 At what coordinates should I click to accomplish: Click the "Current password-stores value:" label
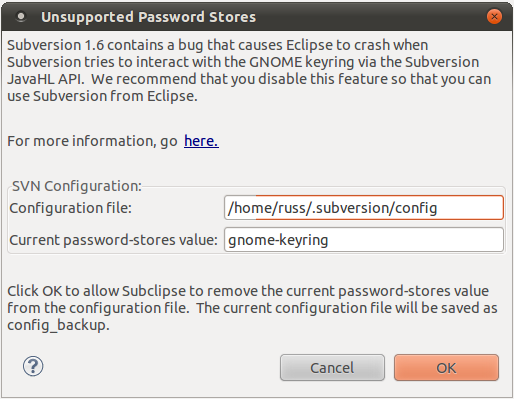click(114, 240)
